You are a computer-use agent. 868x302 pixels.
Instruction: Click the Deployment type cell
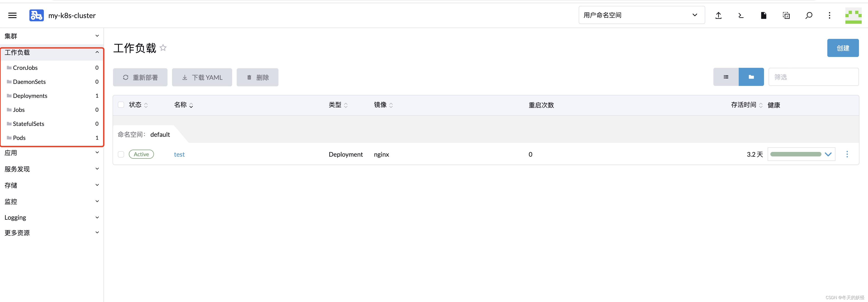click(346, 154)
